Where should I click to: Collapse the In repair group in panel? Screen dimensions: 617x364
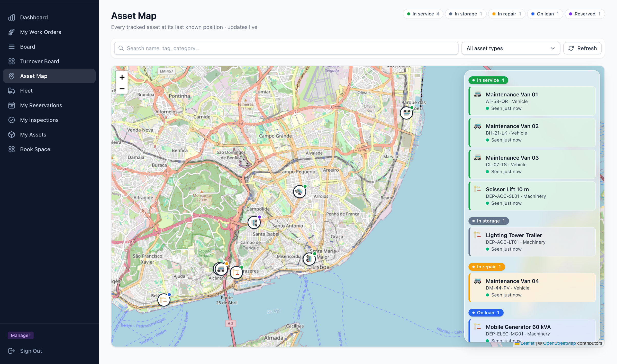coord(486,267)
